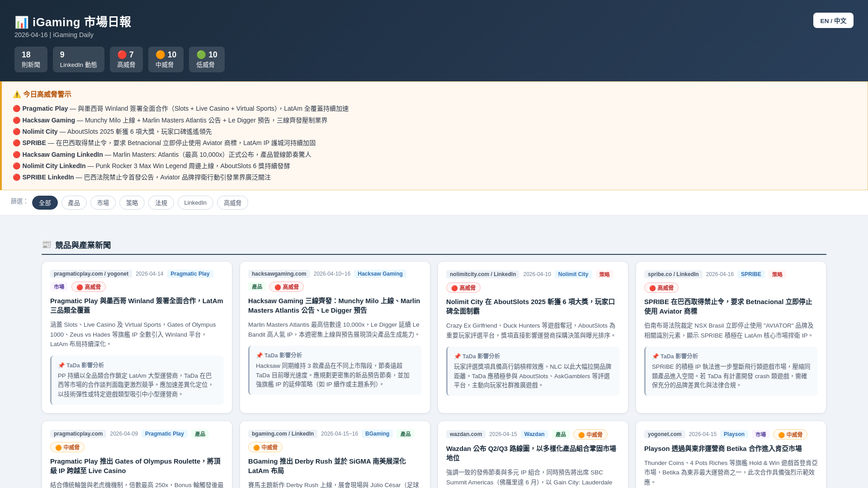Click the Wazdan 中威脅 badge

(590, 435)
